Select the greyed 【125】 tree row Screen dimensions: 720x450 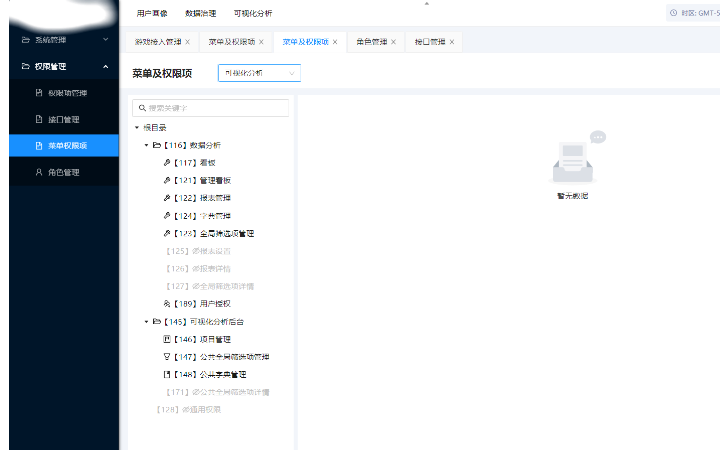click(198, 251)
